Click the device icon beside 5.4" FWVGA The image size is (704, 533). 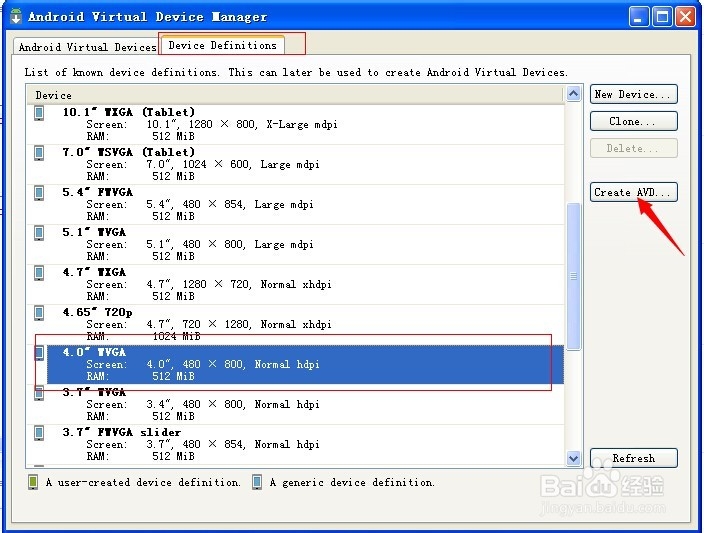(39, 193)
